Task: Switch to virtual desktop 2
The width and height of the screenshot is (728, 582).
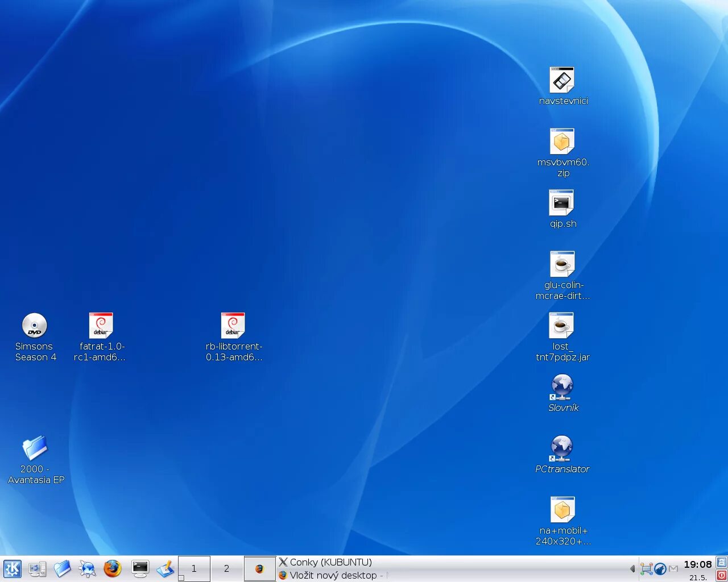Action: pyautogui.click(x=226, y=568)
